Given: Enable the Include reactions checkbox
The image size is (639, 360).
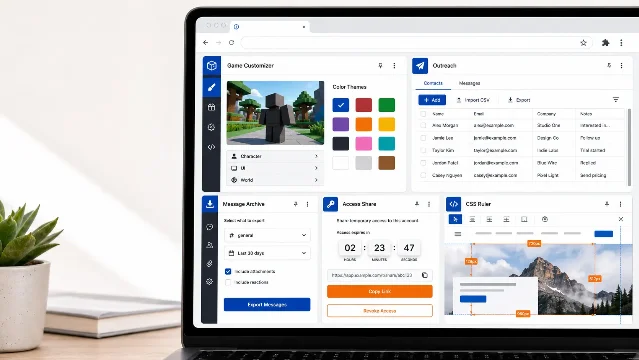Looking at the screenshot, I should [x=228, y=282].
